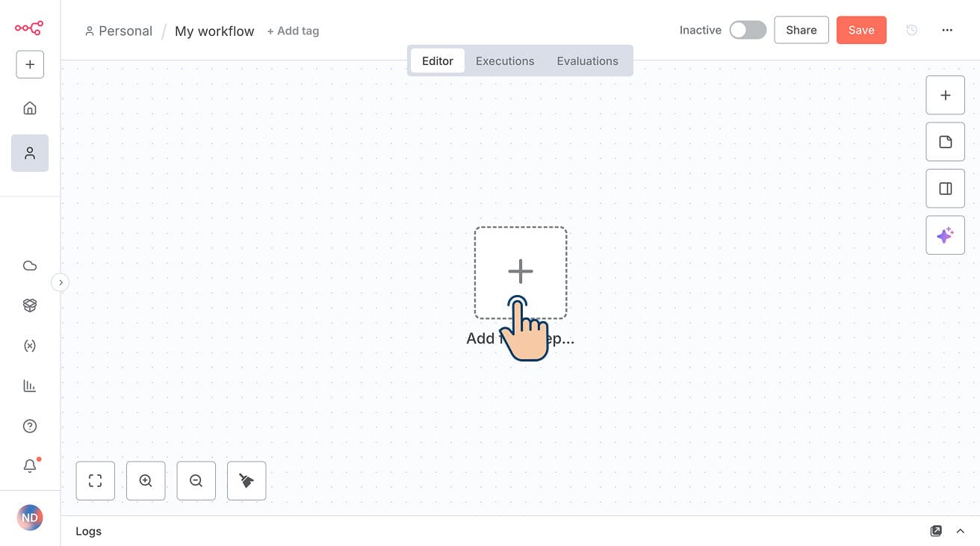
Task: View the Insights dashboard
Action: point(30,385)
